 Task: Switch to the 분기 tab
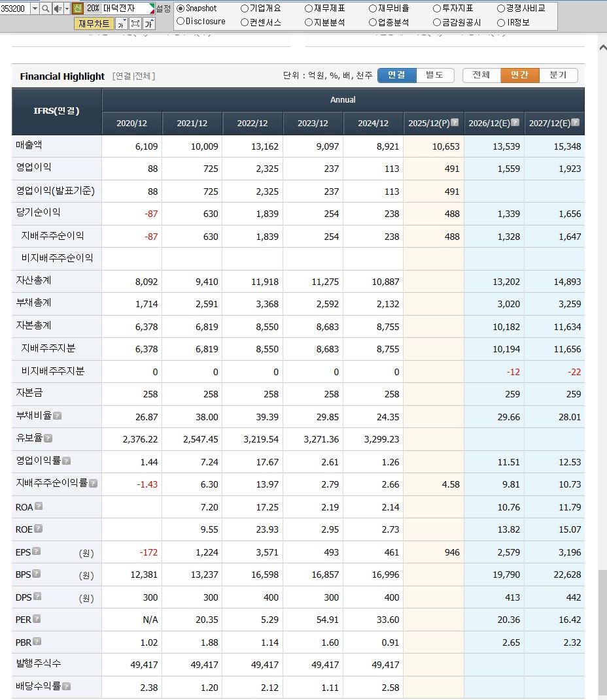tap(559, 75)
